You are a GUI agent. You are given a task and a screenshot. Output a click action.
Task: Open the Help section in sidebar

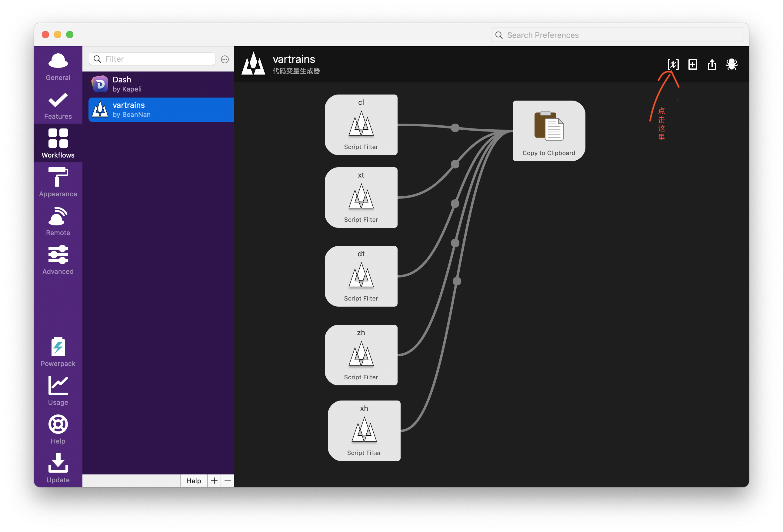[58, 429]
